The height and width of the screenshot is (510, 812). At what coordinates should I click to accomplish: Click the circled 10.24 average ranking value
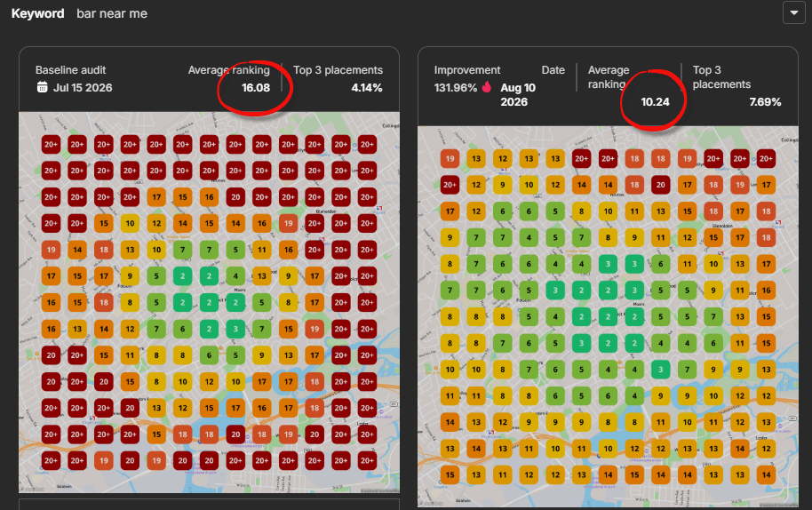655,102
